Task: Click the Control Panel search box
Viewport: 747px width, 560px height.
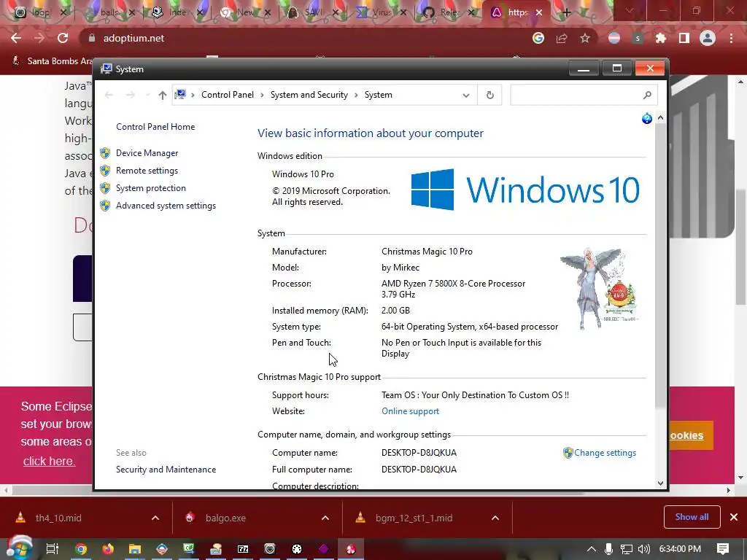Action: point(584,96)
